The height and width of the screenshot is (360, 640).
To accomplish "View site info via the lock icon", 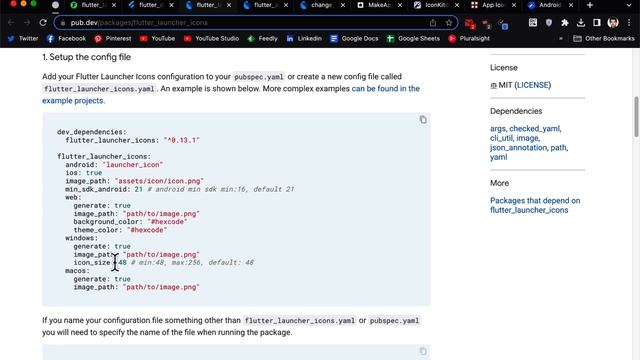I will click(x=62, y=23).
